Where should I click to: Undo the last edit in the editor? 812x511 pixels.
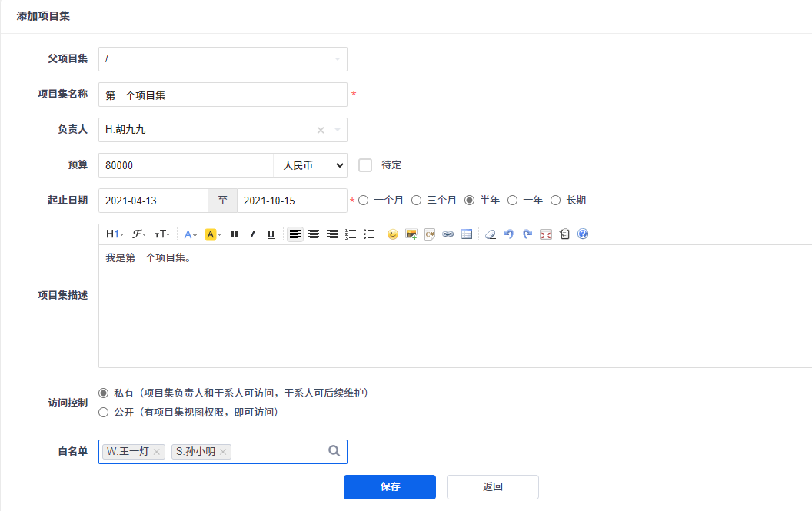tap(508, 234)
